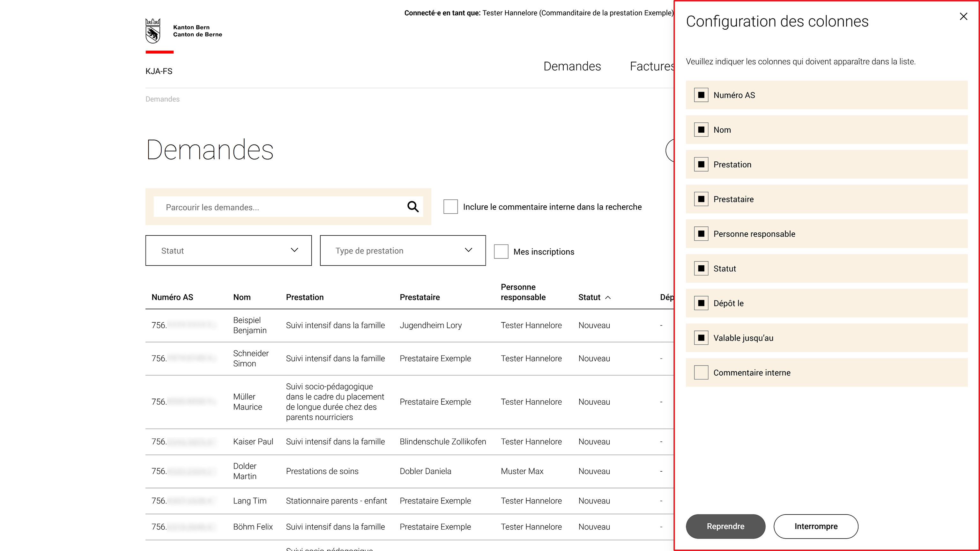This screenshot has height=551, width=980.
Task: Uncheck the Valable jusqu'au column checkbox
Action: click(701, 338)
